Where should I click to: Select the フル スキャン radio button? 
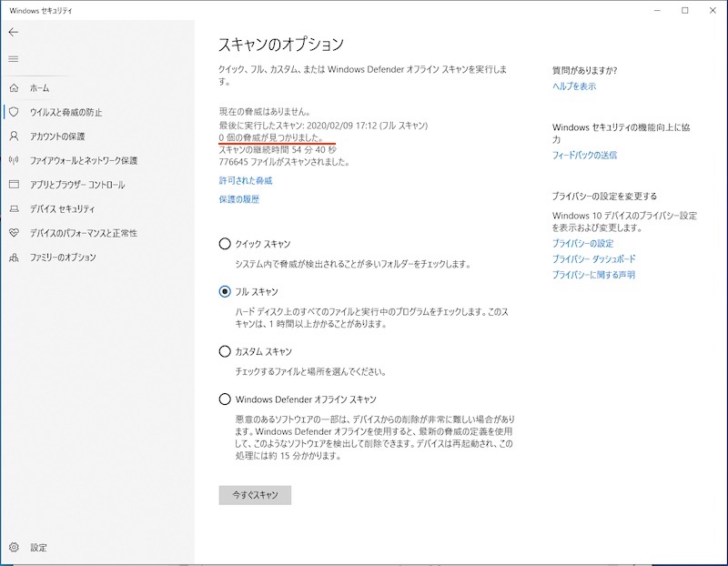(x=225, y=291)
